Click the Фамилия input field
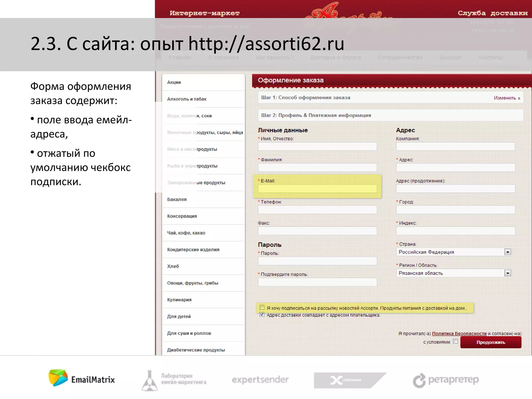The image size is (532, 399). click(317, 168)
